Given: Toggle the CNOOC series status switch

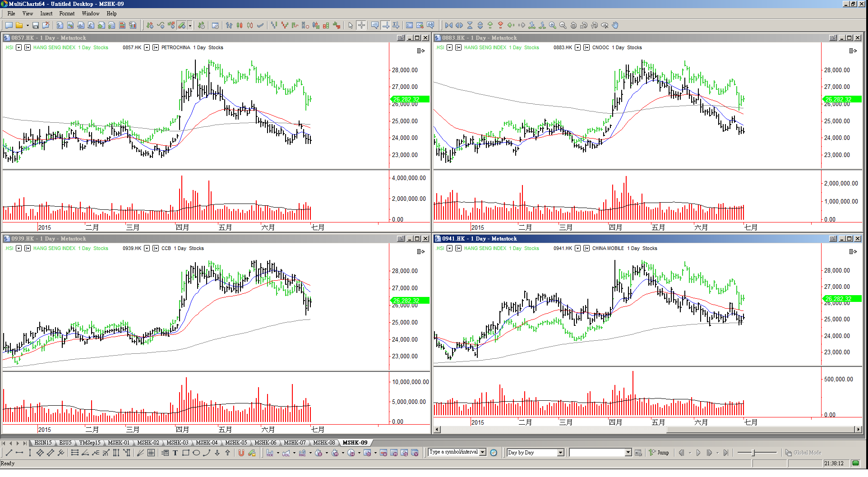Looking at the screenshot, I should click(586, 47).
